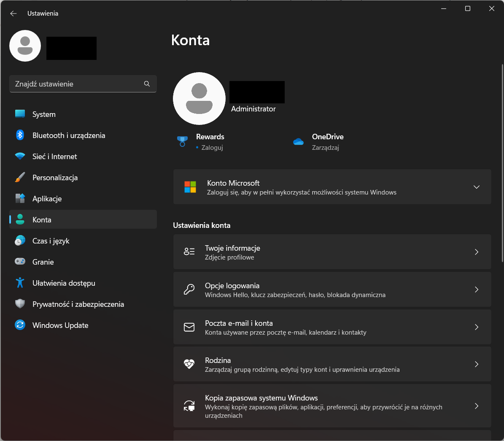This screenshot has width=504, height=441.
Task: Click the Microsoft Rewards icon
Action: coord(182,141)
